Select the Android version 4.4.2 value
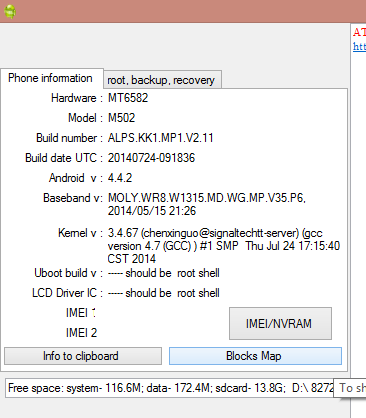Screen dimensions: 366x418 point(120,178)
